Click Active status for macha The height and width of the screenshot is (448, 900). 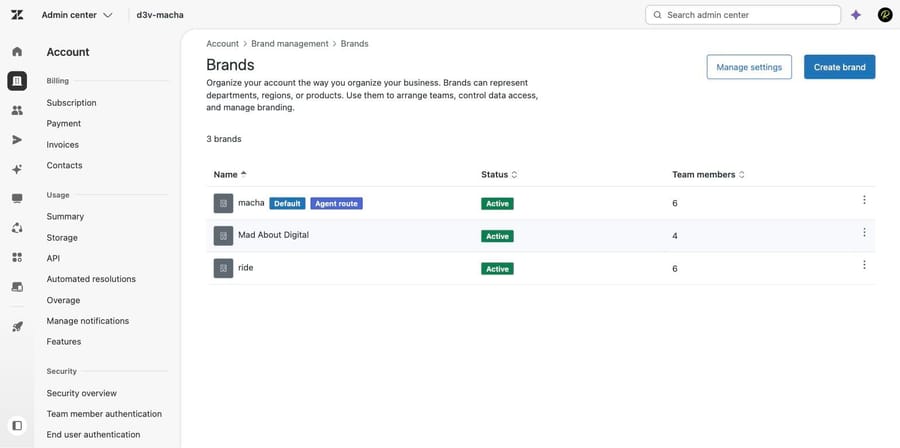click(497, 204)
